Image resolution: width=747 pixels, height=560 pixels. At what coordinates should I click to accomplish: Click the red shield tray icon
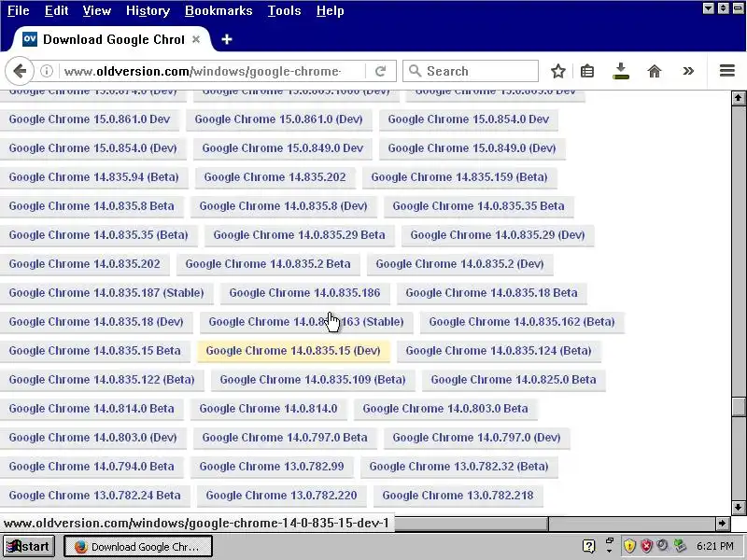[x=646, y=546]
